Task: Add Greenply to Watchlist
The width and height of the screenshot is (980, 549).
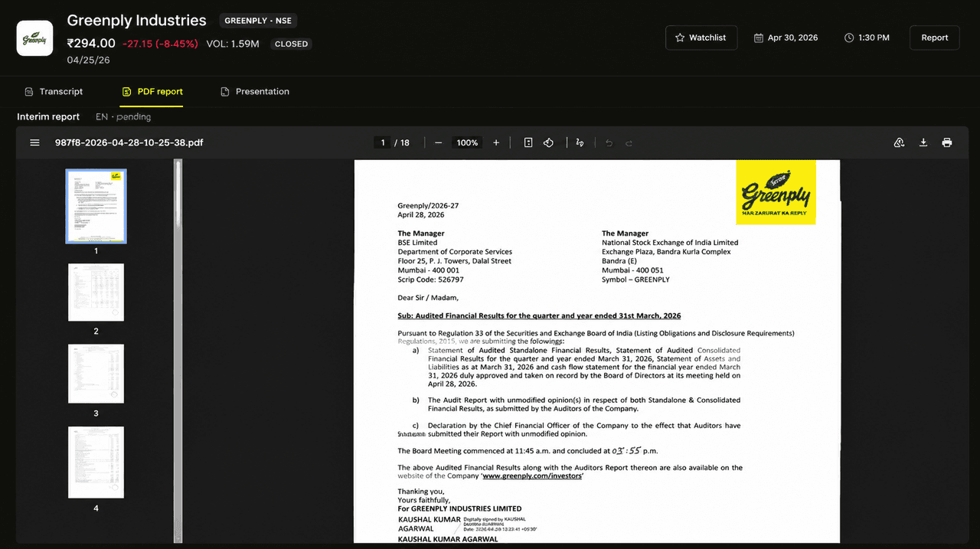Action: [701, 38]
